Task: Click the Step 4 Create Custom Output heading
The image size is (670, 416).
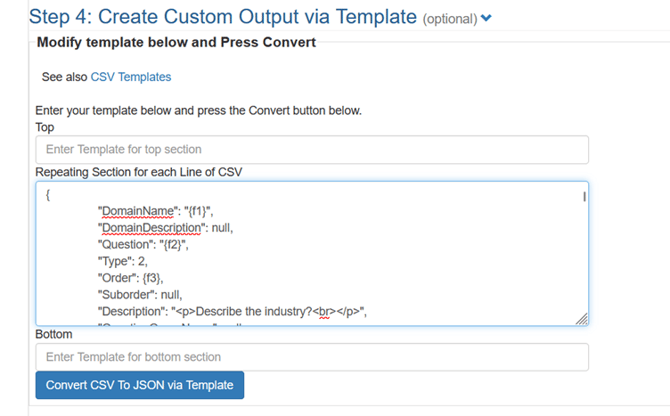Action: (x=224, y=16)
